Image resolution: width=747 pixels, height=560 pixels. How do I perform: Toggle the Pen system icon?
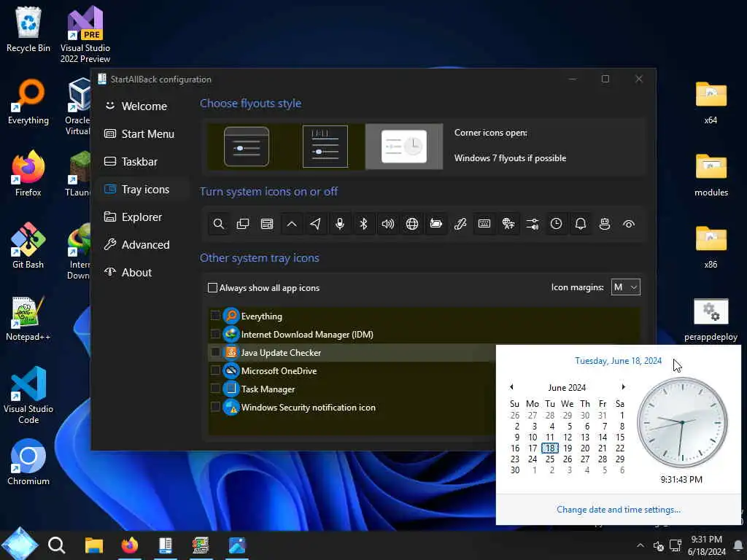460,224
